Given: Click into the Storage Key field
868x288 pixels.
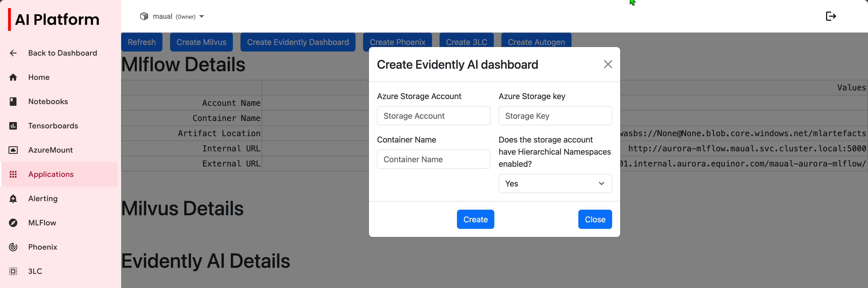Looking at the screenshot, I should point(555,116).
